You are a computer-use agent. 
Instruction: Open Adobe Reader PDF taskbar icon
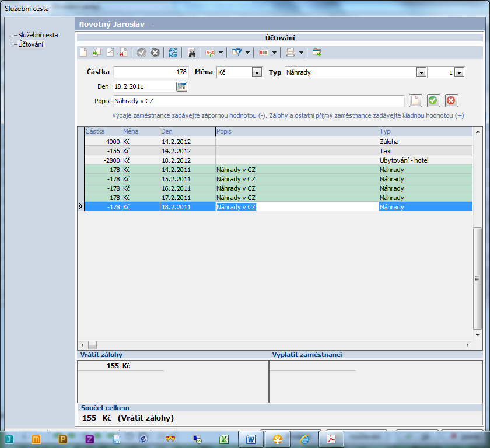pyautogui.click(x=331, y=439)
